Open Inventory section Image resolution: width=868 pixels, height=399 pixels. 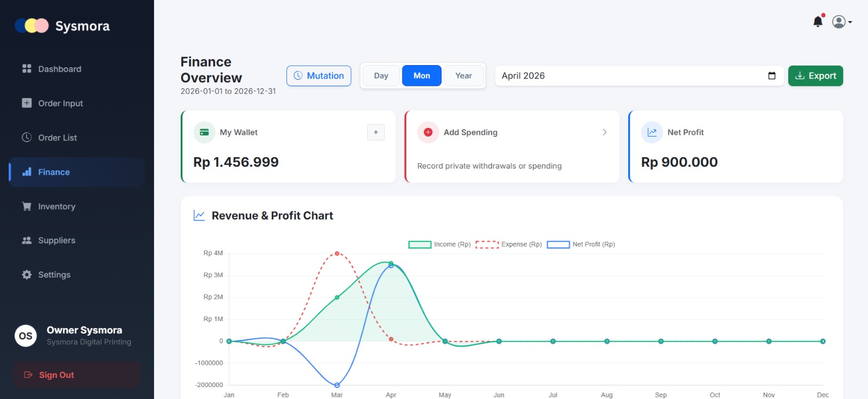[76, 206]
